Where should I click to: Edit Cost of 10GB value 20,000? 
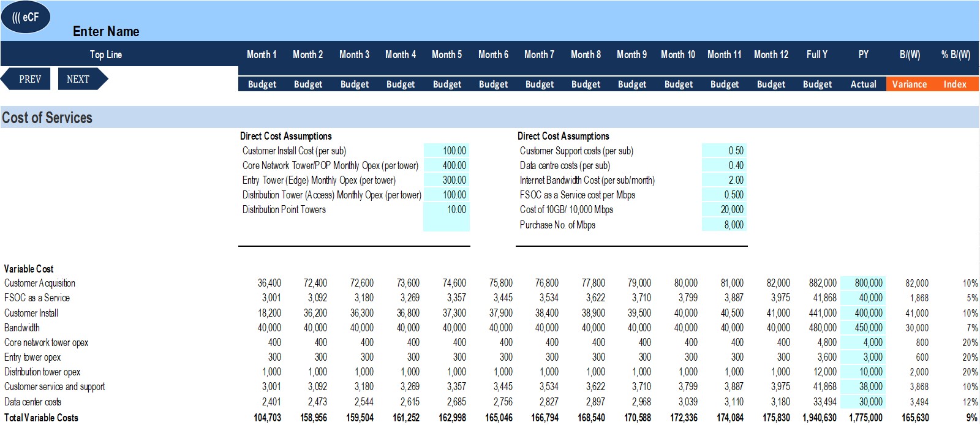pyautogui.click(x=724, y=209)
